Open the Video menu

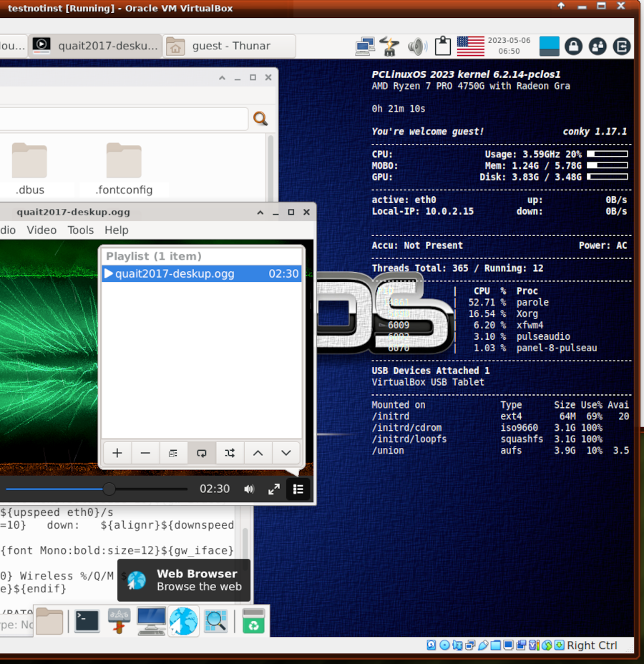pyautogui.click(x=42, y=230)
